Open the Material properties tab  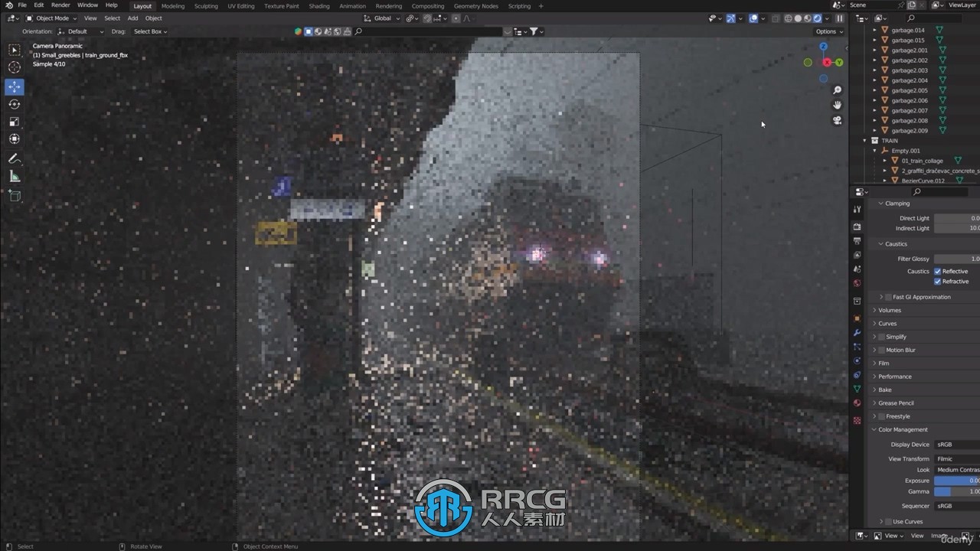point(857,403)
